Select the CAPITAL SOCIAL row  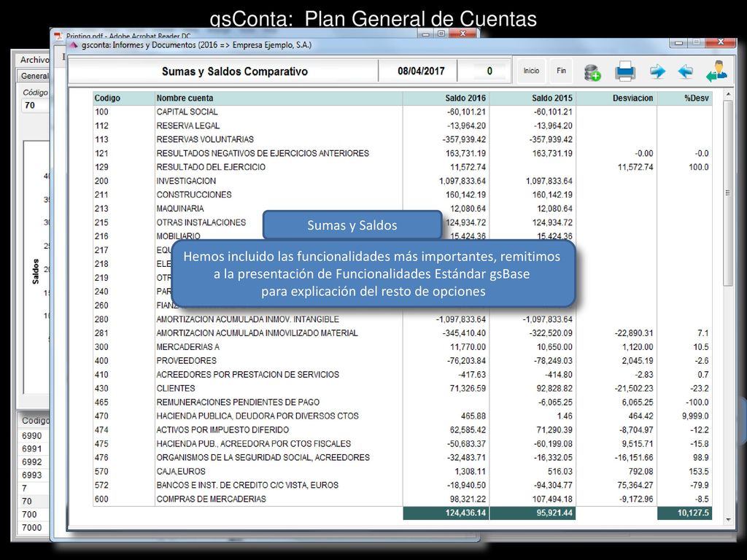pos(403,112)
